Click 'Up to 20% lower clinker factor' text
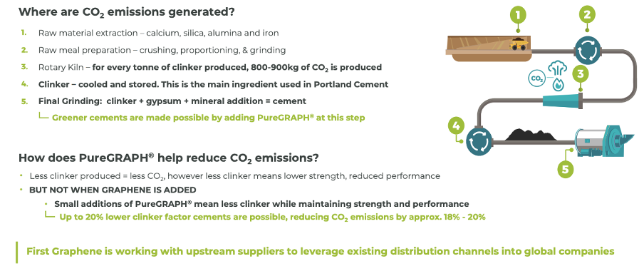 pyautogui.click(x=272, y=217)
